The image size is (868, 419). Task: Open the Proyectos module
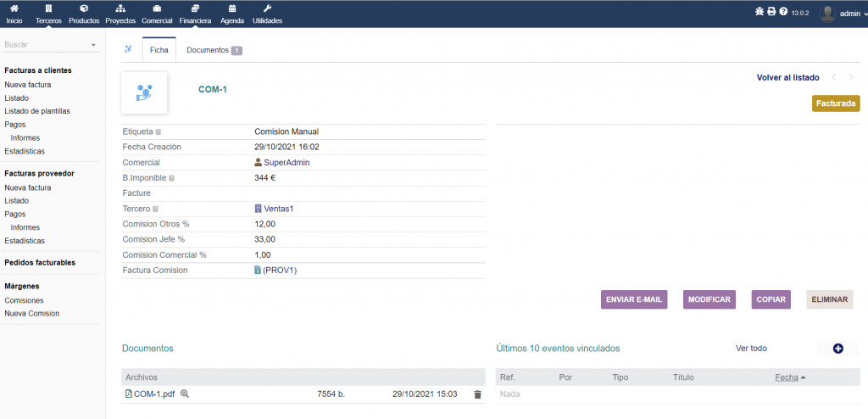click(x=120, y=14)
